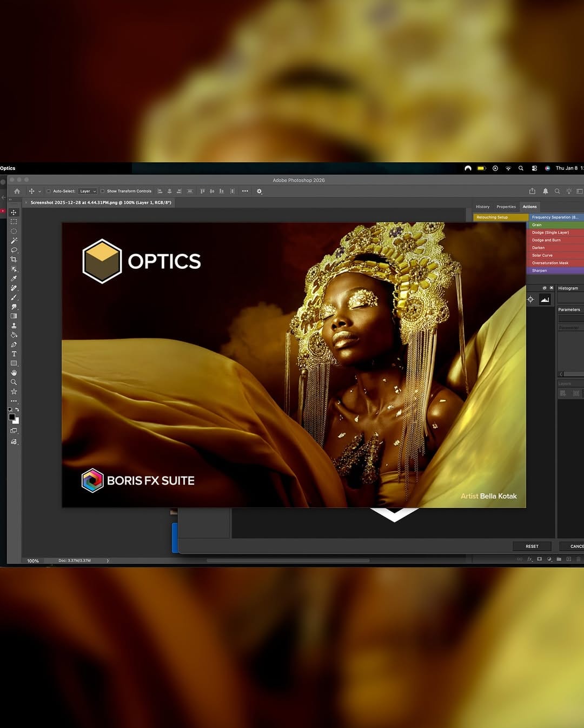Go to Photoshop Home screen icon

tap(17, 191)
